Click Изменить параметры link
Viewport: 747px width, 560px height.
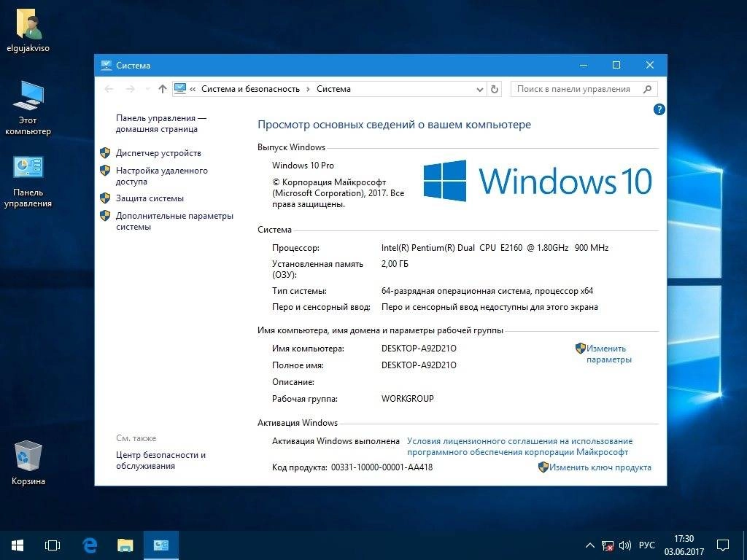[x=609, y=354]
